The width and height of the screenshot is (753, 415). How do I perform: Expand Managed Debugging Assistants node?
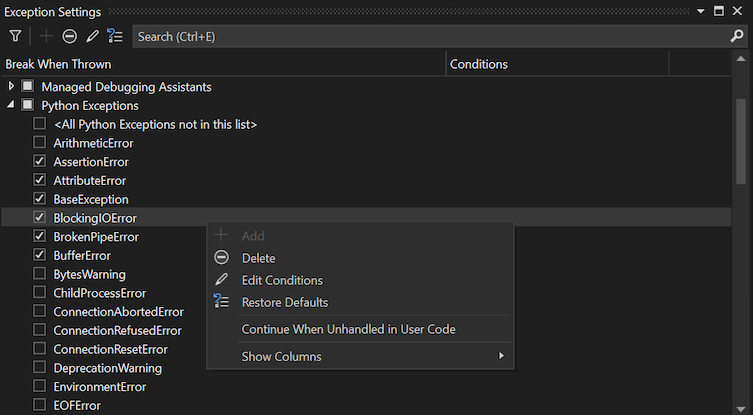[11, 87]
